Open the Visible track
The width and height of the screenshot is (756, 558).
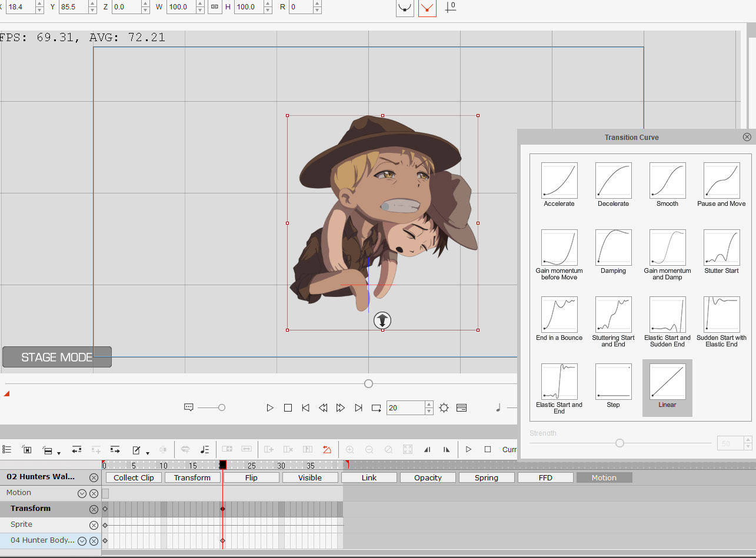310,477
